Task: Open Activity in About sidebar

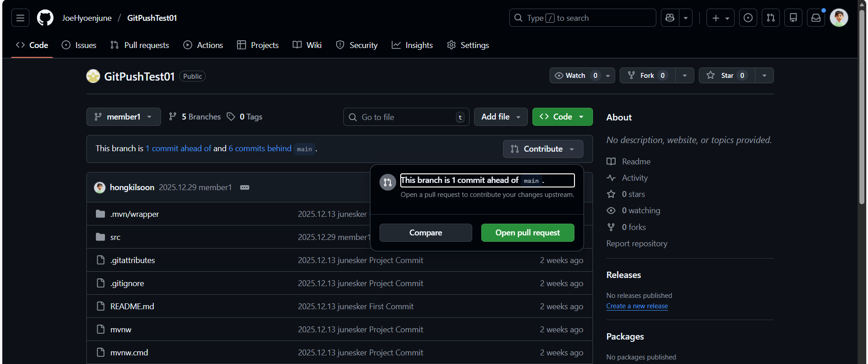Action: pos(627,178)
